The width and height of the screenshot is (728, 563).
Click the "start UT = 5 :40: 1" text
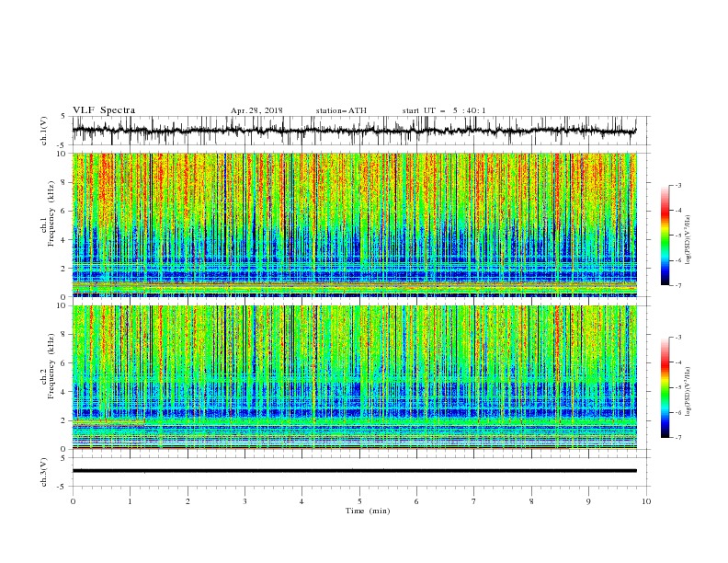pos(444,110)
